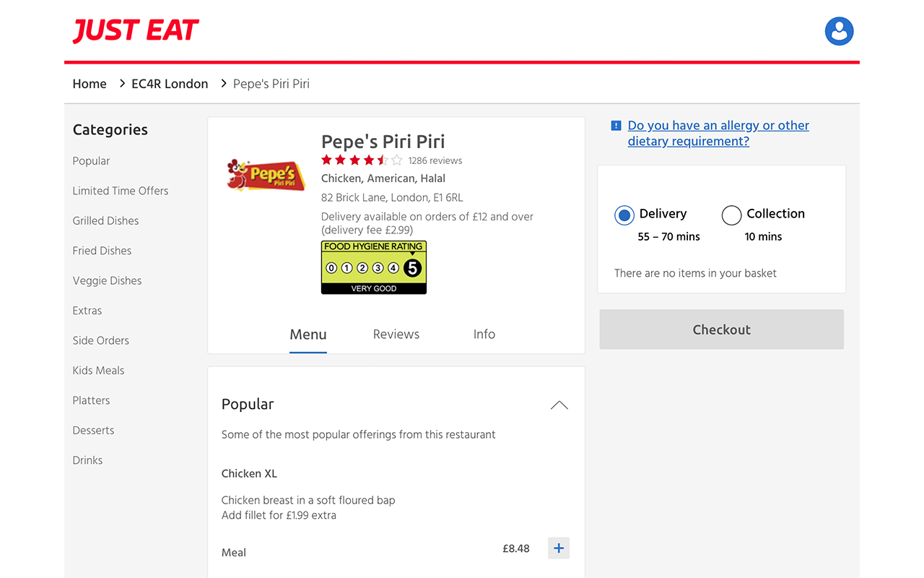This screenshot has height=578, width=924.
Task: Jump to Side Orders category
Action: (x=101, y=341)
